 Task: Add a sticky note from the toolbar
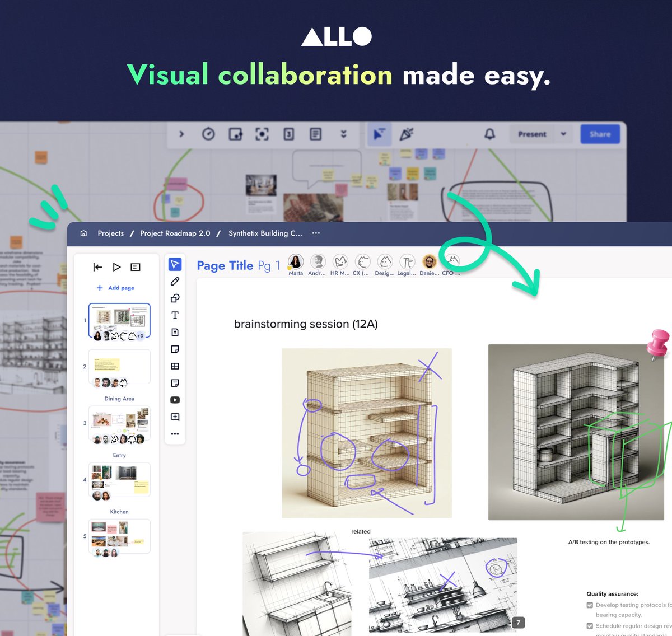tap(175, 349)
